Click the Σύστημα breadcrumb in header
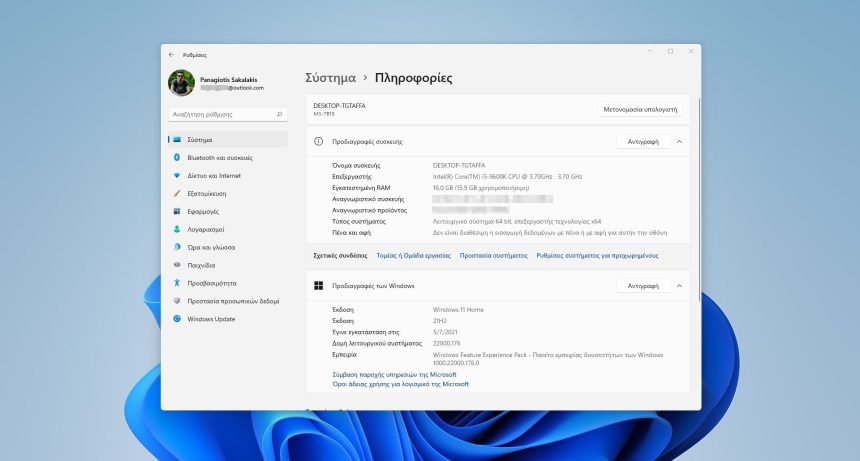This screenshot has height=461, width=860. coord(330,78)
